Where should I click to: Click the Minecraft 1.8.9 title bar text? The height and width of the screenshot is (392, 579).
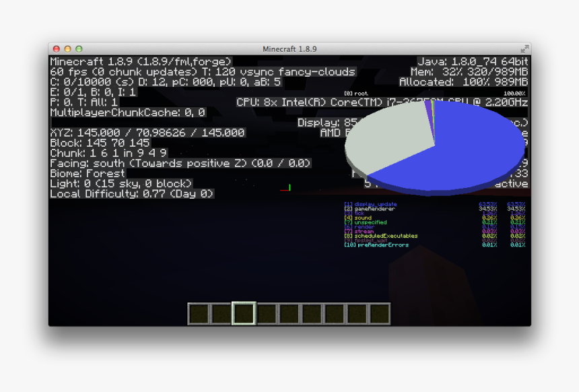click(289, 48)
